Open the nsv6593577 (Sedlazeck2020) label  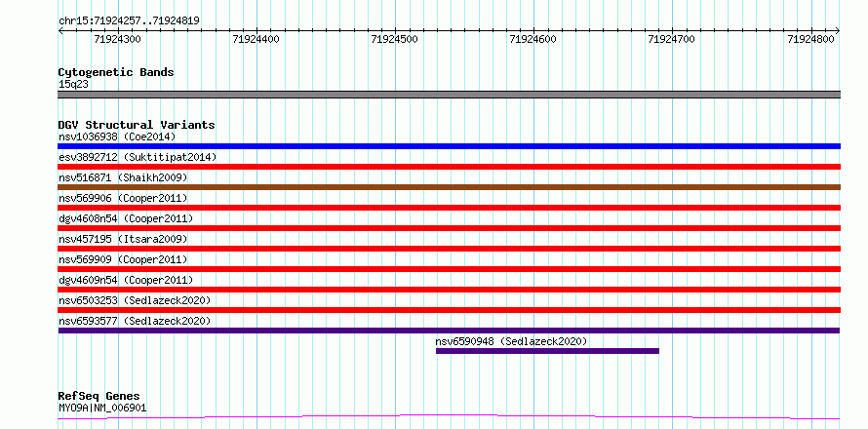pos(135,321)
